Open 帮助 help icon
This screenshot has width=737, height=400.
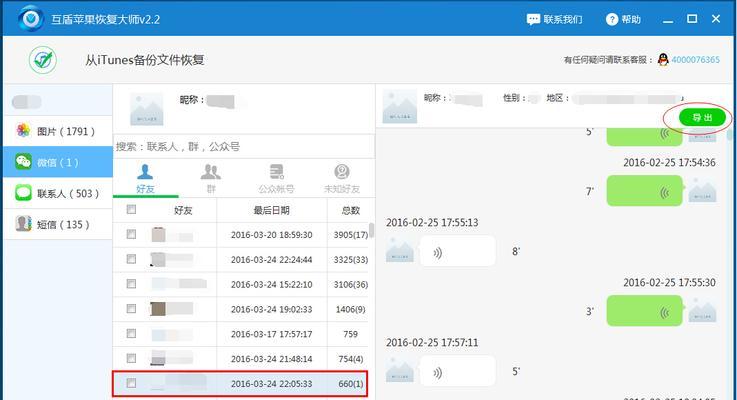pos(612,19)
